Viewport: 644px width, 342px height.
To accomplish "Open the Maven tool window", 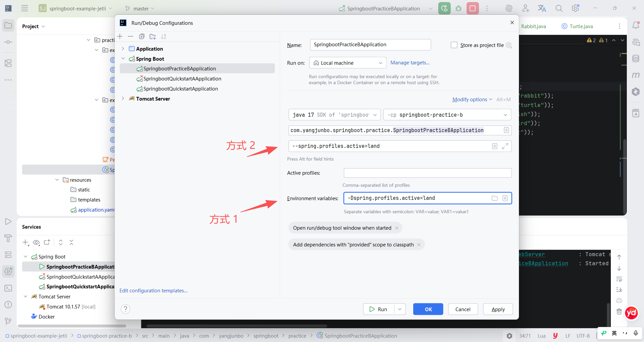I will (x=636, y=75).
